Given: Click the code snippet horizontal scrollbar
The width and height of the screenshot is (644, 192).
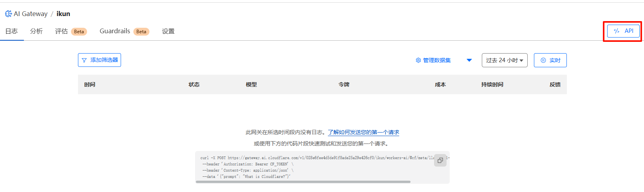Looking at the screenshot, I should pos(303,182).
